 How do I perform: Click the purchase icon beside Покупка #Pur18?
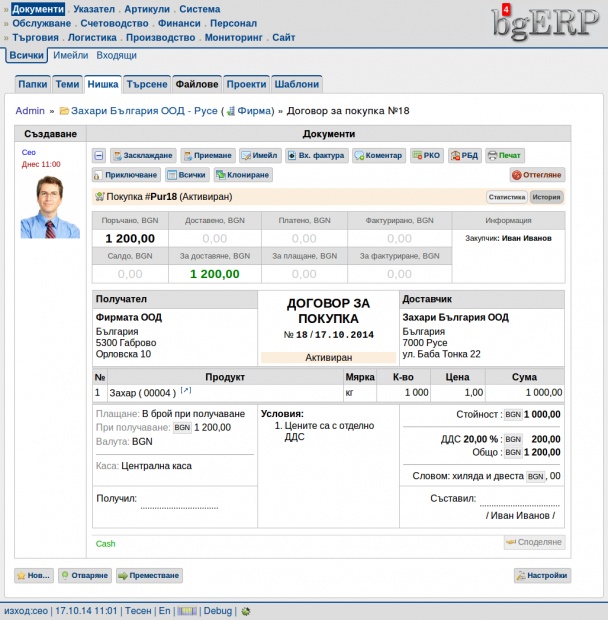coord(100,197)
